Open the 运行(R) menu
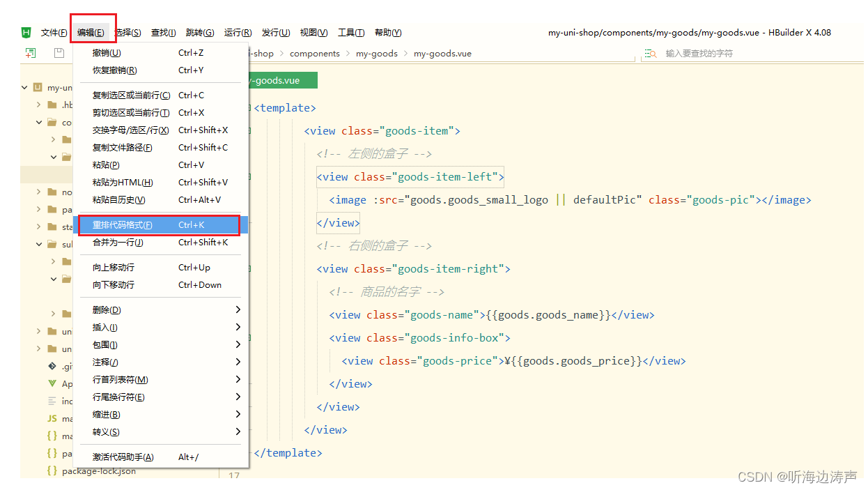Image resolution: width=868 pixels, height=490 pixels. [x=238, y=33]
